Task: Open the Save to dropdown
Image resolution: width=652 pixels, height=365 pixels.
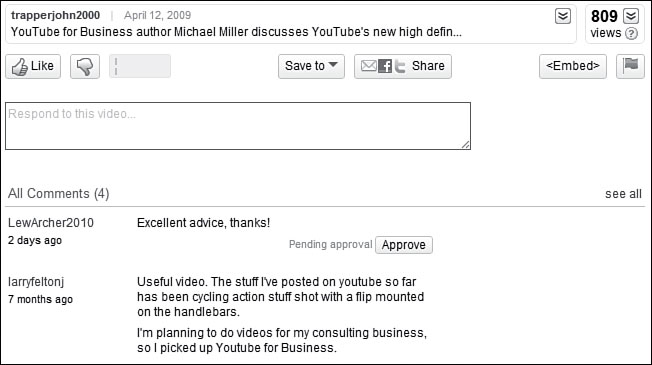Action: coord(311,66)
